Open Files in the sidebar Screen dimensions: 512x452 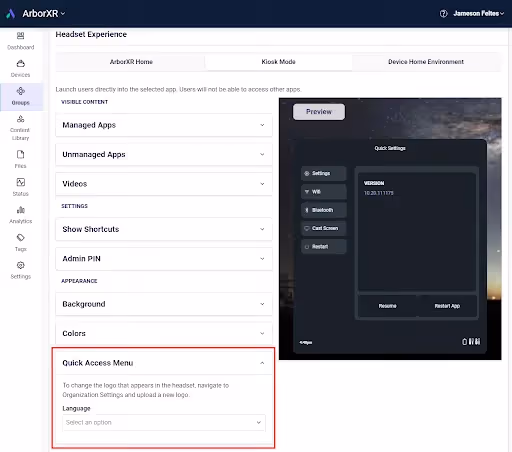pyautogui.click(x=21, y=159)
